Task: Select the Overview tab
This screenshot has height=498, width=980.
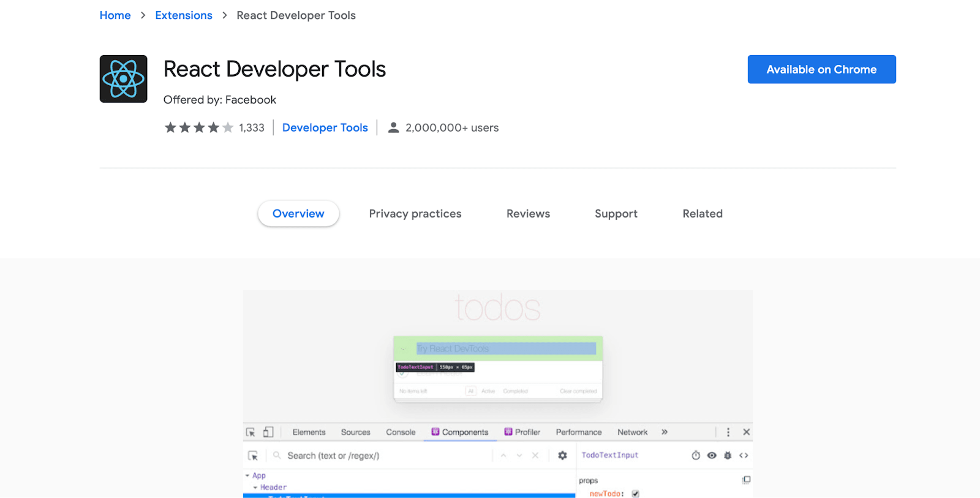Action: (x=298, y=214)
